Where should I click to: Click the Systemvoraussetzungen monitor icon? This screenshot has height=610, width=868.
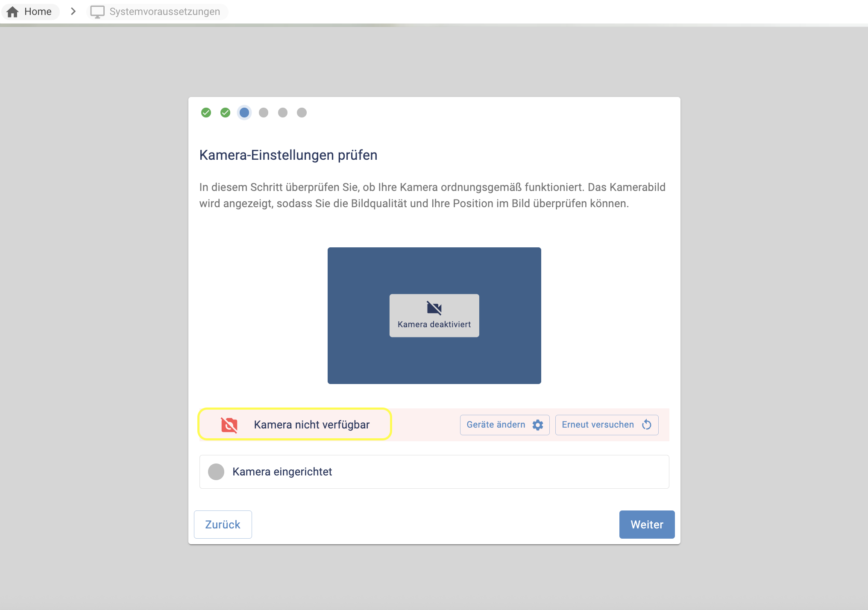[x=97, y=12]
